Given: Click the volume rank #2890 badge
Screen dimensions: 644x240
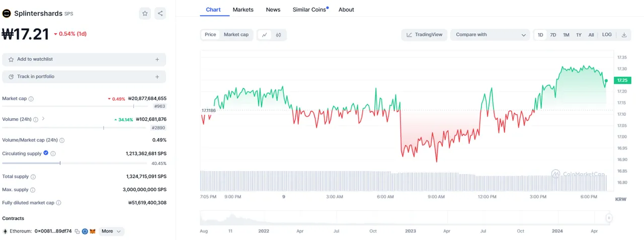Looking at the screenshot, I should pos(158,128).
